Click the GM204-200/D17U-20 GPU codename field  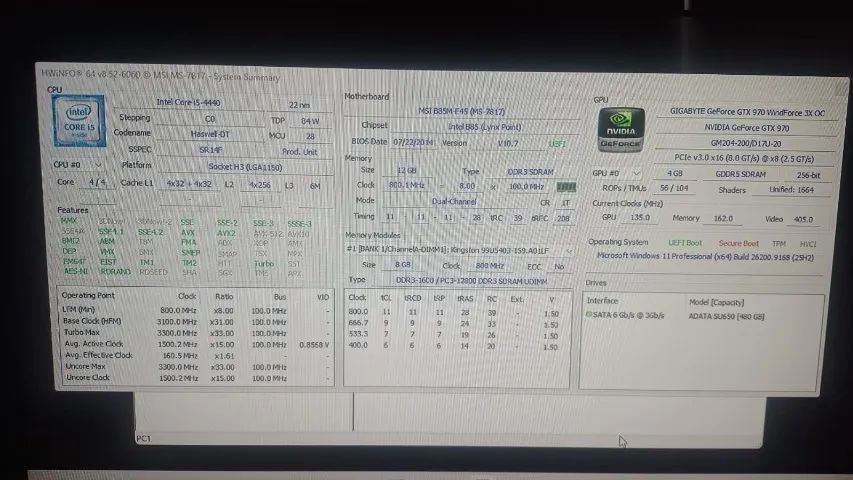[x=745, y=144]
